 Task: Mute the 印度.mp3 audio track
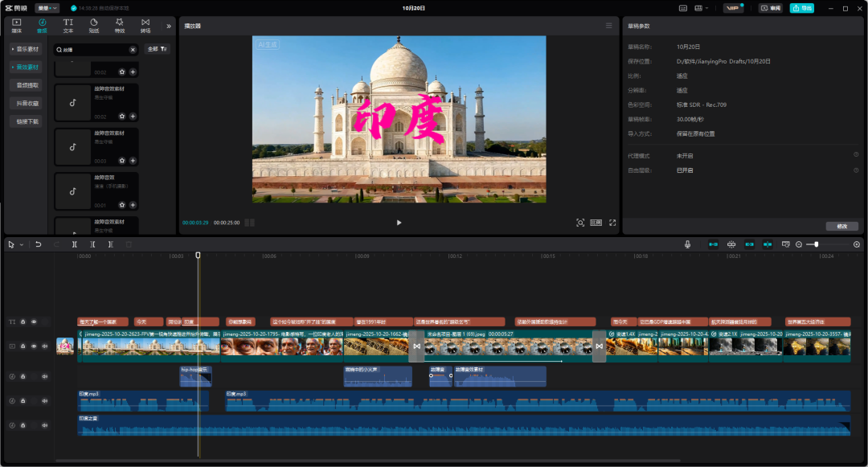(45, 400)
